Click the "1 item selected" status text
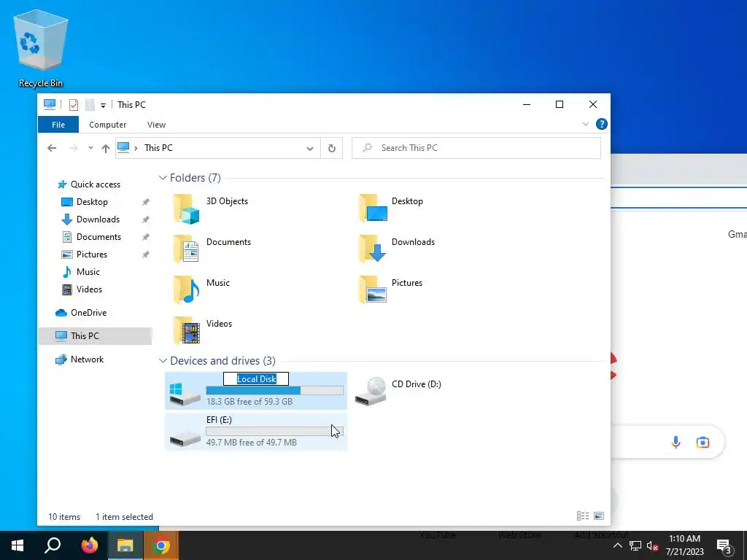 coord(124,517)
